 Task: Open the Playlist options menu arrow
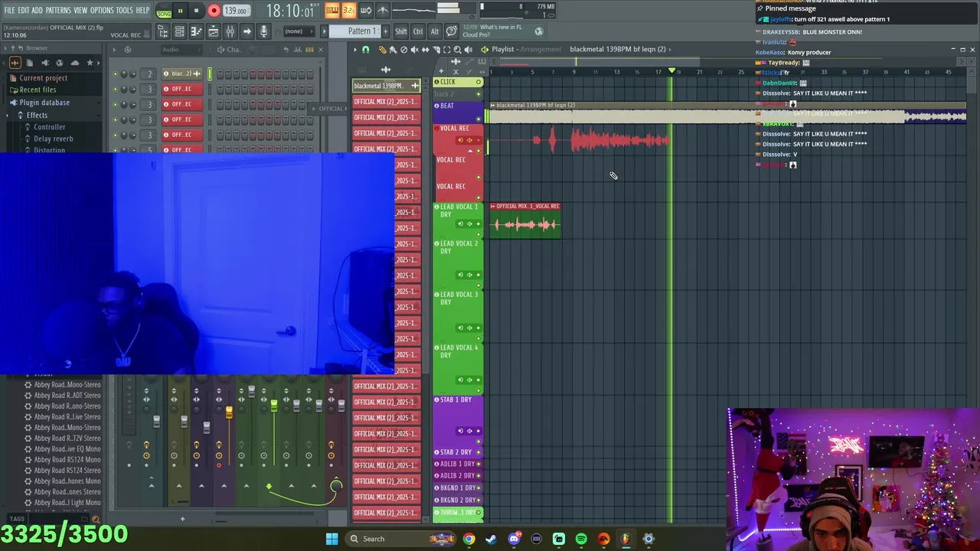[x=355, y=50]
